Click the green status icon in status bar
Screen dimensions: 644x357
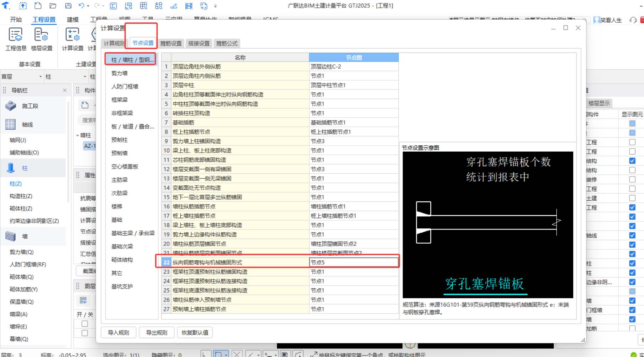point(633,355)
